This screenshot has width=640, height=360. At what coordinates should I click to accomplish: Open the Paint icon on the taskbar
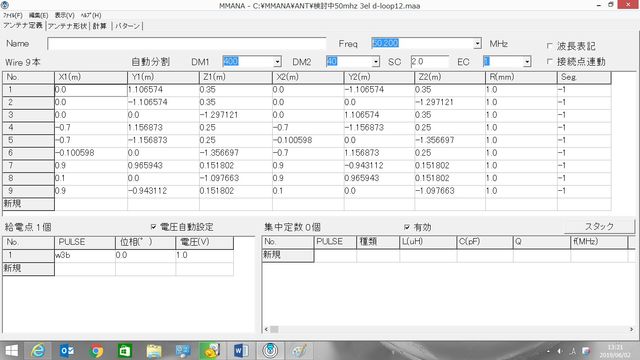click(x=299, y=351)
